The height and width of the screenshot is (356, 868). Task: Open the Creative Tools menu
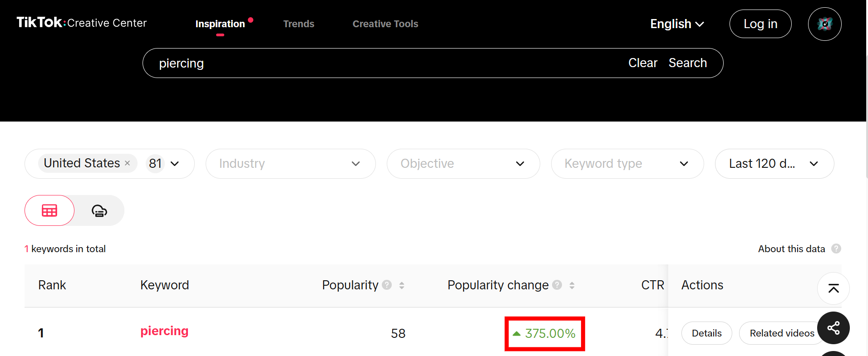click(385, 24)
